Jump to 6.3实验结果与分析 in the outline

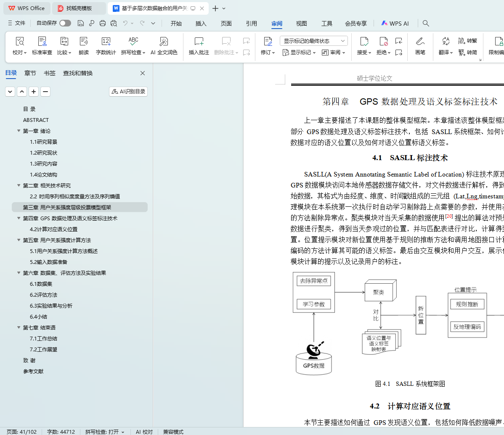(x=51, y=306)
